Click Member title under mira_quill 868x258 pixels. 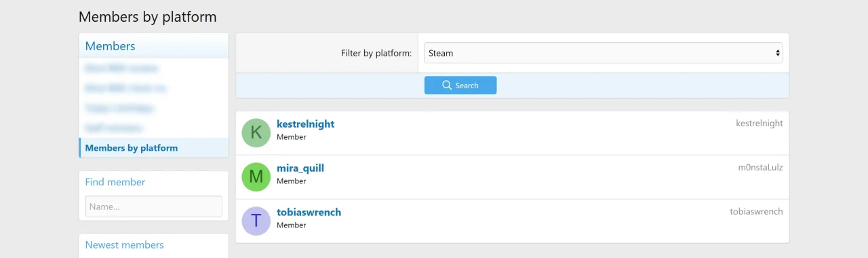[292, 181]
